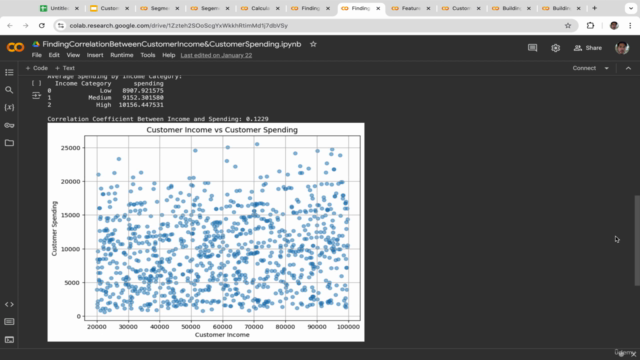Open the Terminal icon in left sidebar
The width and height of the screenshot is (640, 360).
(9, 340)
